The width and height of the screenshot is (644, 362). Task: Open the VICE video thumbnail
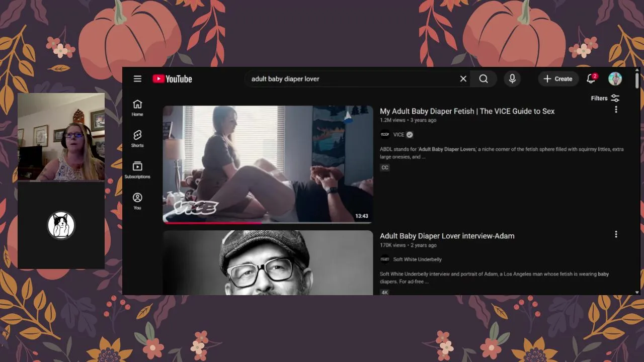coord(268,164)
